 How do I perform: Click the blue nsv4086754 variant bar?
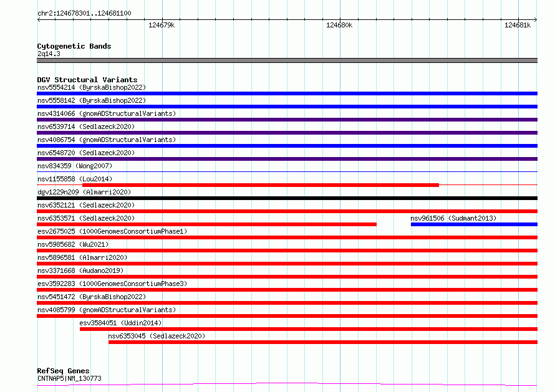(287, 146)
